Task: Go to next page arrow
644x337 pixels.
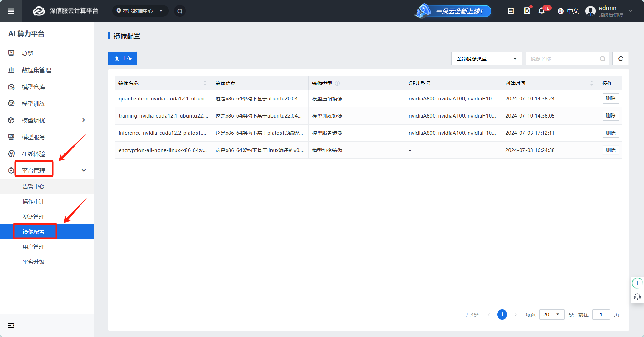Action: [515, 315]
